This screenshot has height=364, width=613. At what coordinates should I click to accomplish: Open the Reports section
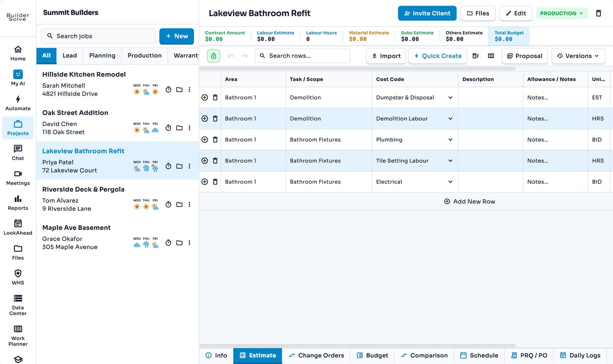[x=18, y=202]
